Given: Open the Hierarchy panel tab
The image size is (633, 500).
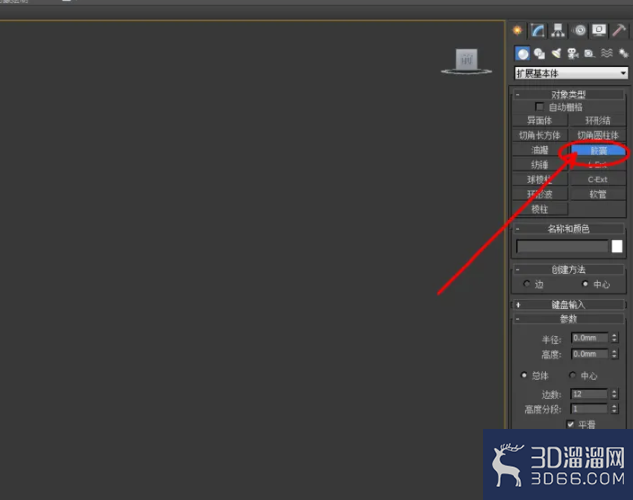Looking at the screenshot, I should 558,30.
